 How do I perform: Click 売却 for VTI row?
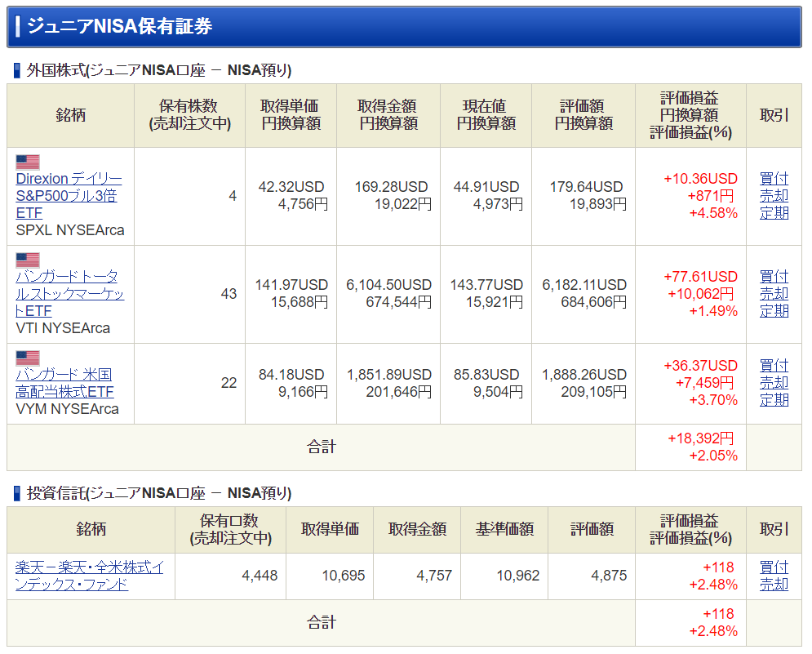coord(774,294)
